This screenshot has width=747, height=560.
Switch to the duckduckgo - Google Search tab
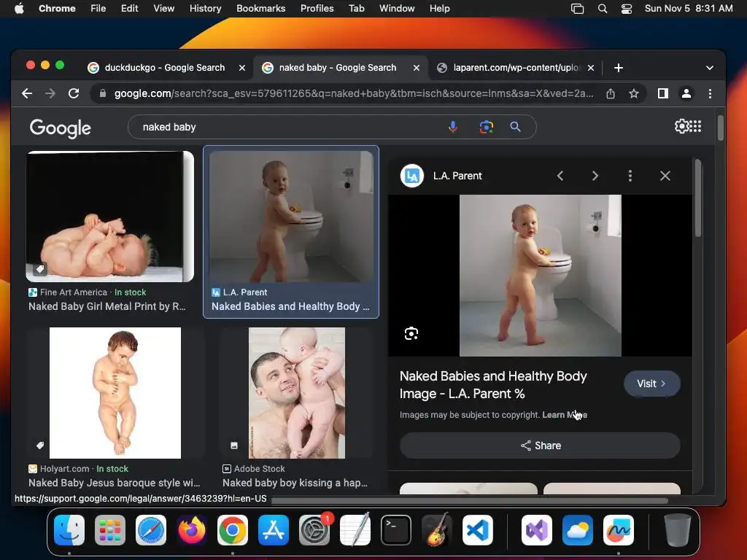164,68
